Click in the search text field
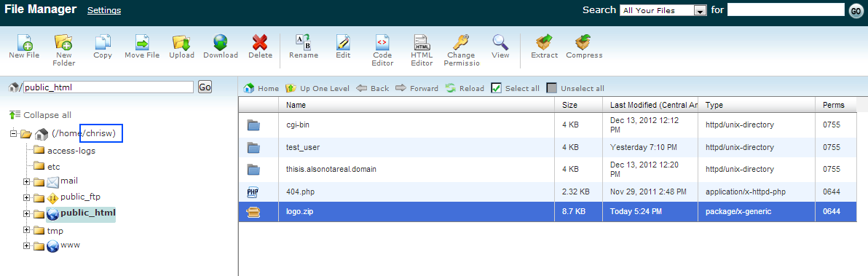 coord(786,10)
